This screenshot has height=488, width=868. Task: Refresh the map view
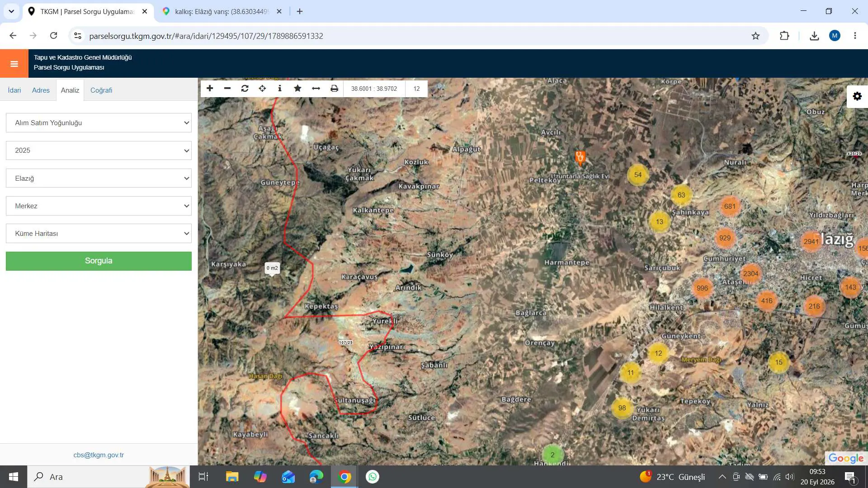(245, 89)
